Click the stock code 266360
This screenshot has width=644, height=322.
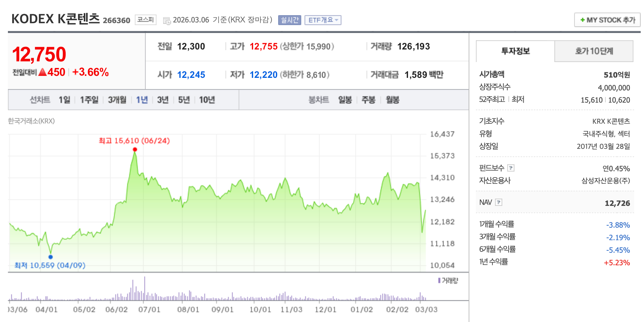point(117,20)
